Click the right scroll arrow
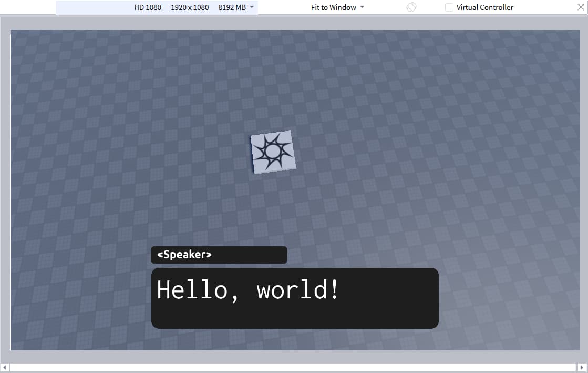 (582, 367)
